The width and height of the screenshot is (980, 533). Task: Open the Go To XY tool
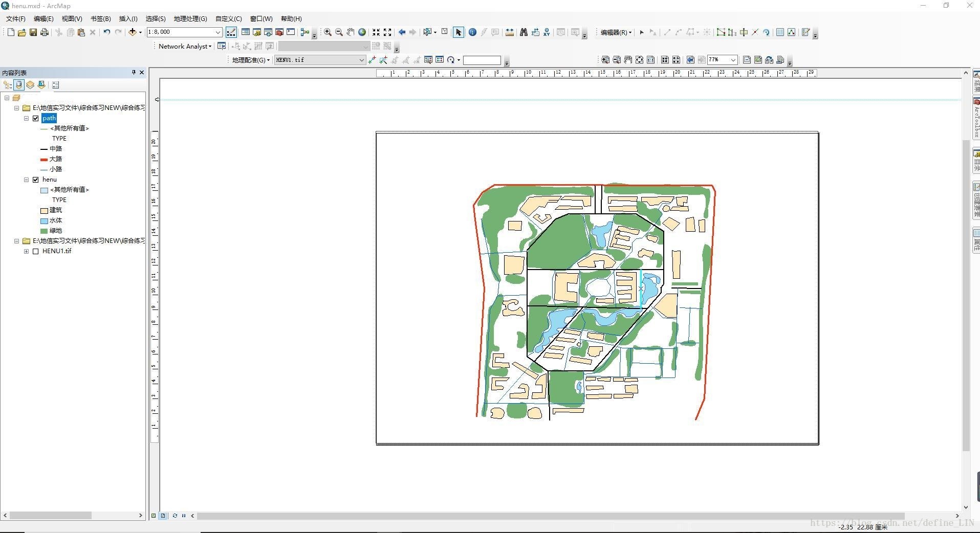coord(547,32)
